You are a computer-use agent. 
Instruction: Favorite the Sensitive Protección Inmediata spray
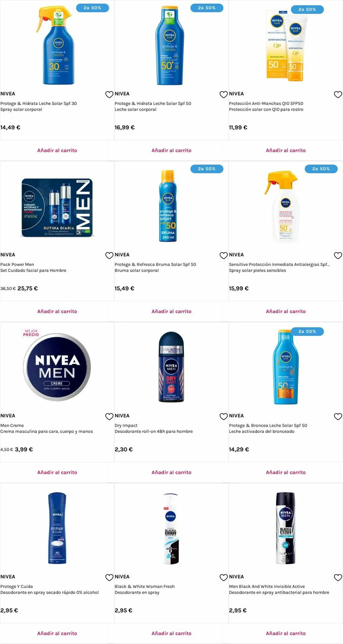tap(338, 256)
